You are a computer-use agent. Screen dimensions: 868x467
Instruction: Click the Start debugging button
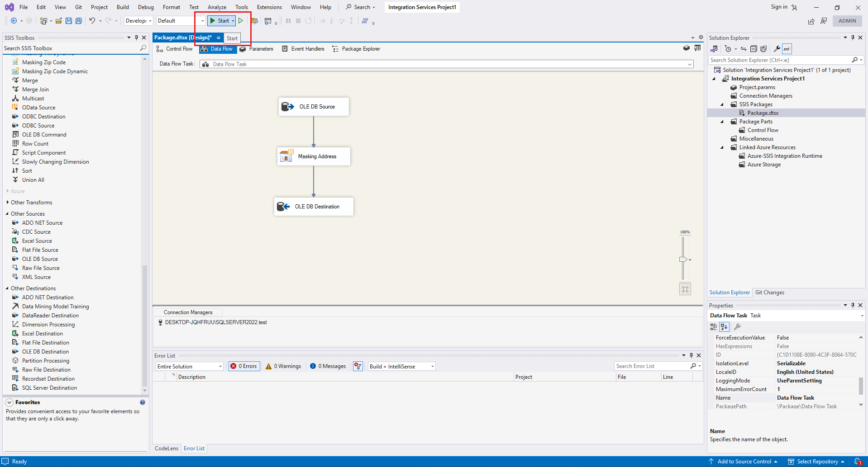point(219,21)
